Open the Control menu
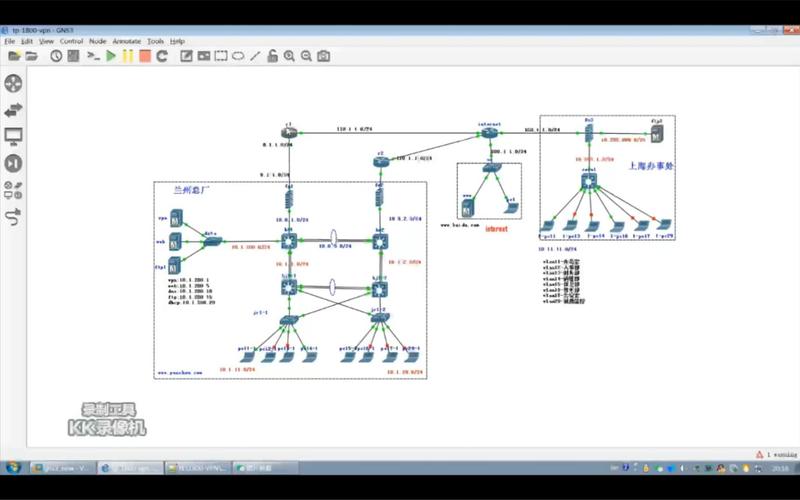Image resolution: width=800 pixels, height=500 pixels. click(x=71, y=41)
